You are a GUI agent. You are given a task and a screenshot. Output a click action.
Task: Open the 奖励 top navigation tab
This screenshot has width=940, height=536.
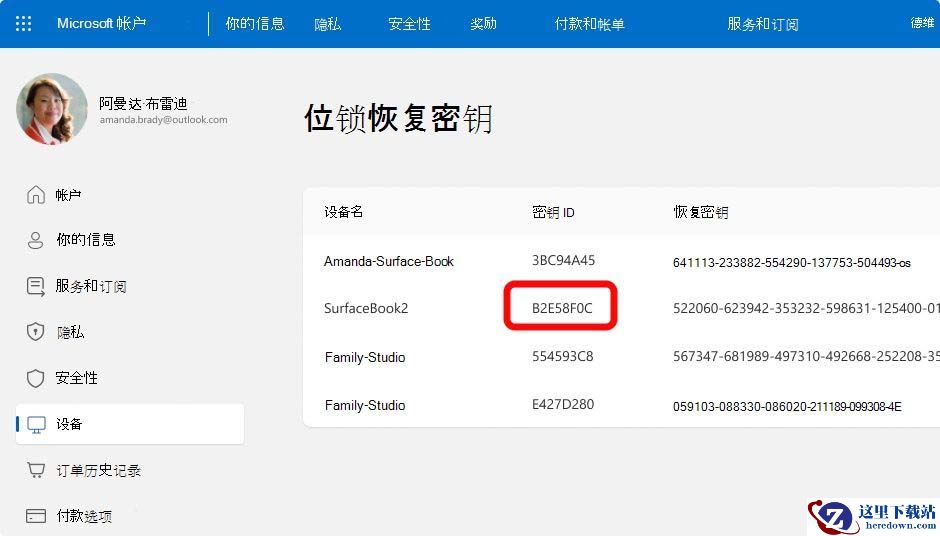(x=483, y=24)
